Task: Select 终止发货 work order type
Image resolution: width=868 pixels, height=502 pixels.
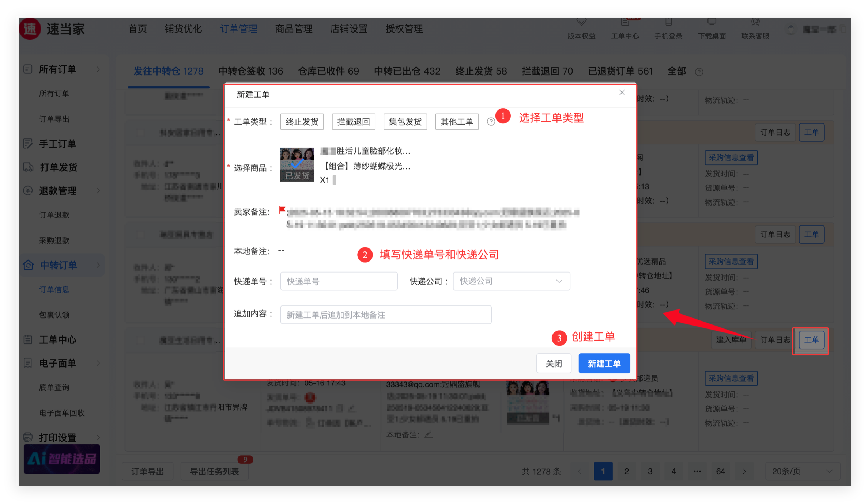Action: pyautogui.click(x=302, y=122)
